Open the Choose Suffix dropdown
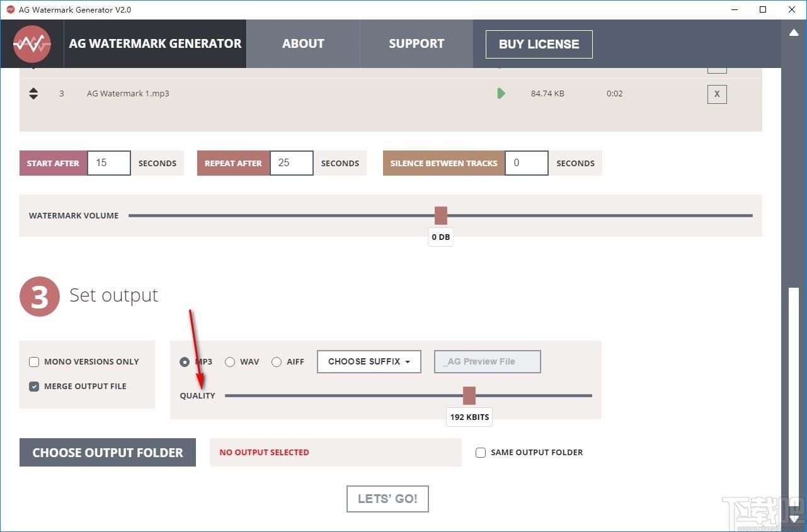The height and width of the screenshot is (532, 807). (x=369, y=362)
